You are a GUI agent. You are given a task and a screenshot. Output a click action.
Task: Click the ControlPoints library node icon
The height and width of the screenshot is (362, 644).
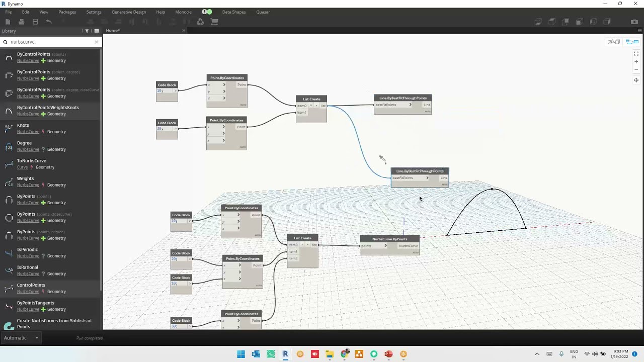9,288
